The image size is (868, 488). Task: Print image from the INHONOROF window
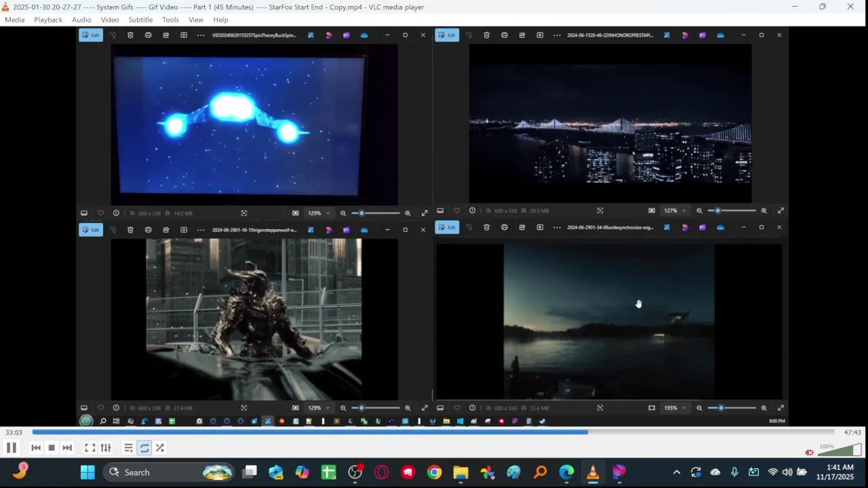point(504,35)
